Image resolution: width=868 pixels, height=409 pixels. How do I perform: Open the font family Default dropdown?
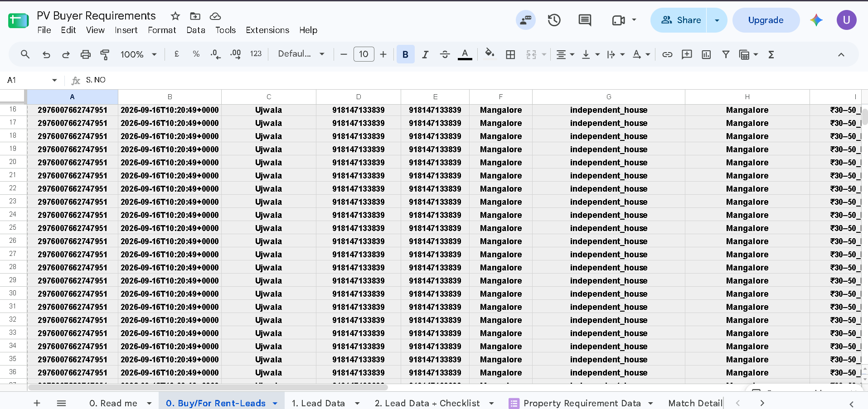pos(301,54)
